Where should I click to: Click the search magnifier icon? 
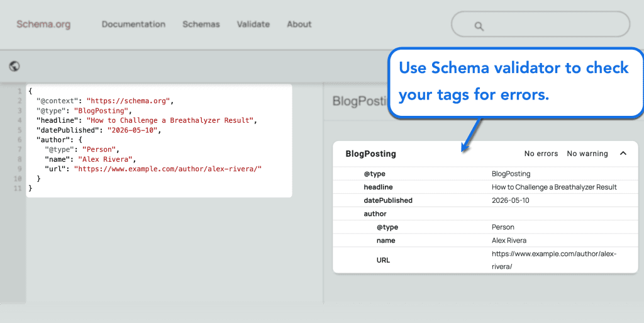pyautogui.click(x=479, y=26)
